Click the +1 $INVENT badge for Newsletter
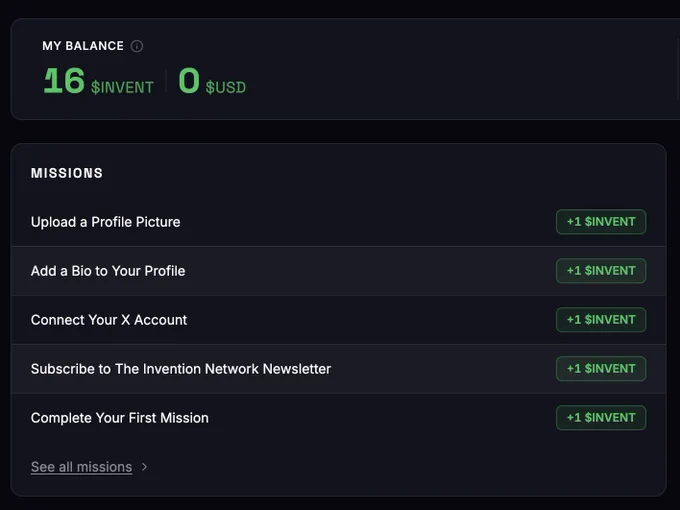The image size is (680, 510). point(601,369)
